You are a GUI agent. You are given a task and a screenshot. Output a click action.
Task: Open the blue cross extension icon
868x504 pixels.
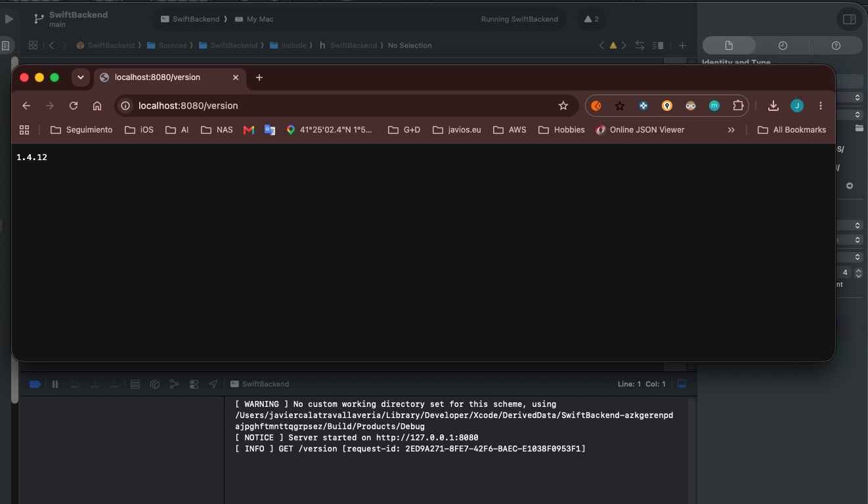click(x=643, y=106)
